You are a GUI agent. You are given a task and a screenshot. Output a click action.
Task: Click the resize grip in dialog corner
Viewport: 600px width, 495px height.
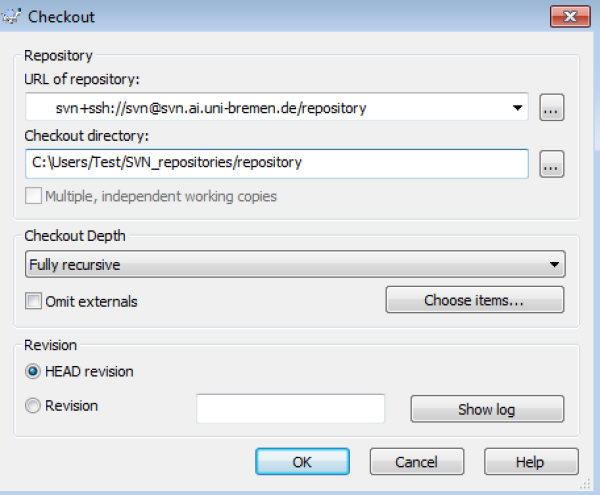592,487
